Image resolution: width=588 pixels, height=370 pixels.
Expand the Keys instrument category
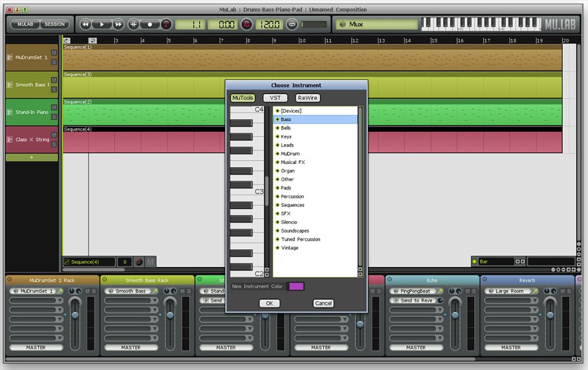point(278,137)
